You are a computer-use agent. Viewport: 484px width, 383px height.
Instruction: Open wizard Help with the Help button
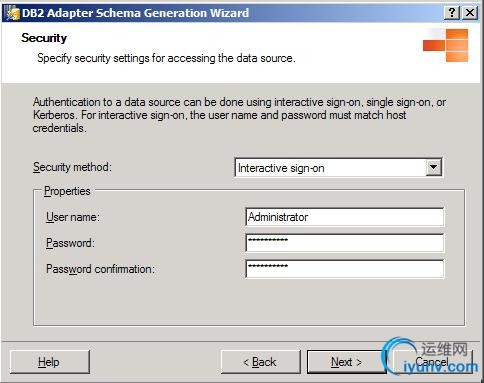click(50, 362)
